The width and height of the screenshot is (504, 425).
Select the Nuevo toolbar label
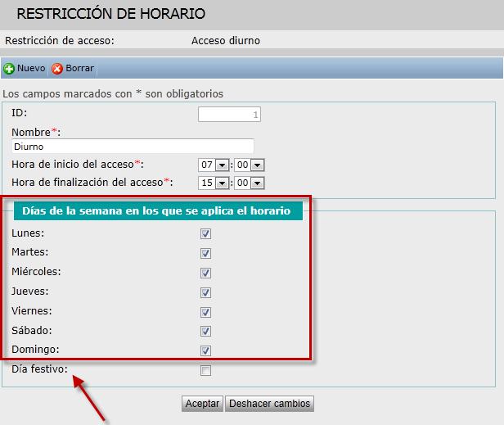[31, 68]
